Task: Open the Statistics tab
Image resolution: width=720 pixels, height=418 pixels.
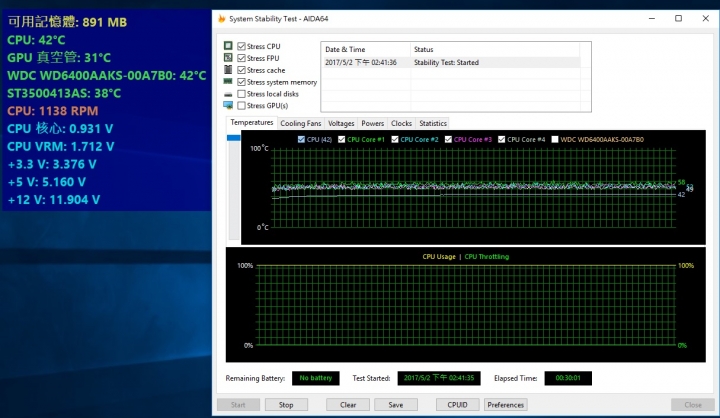Action: (433, 123)
